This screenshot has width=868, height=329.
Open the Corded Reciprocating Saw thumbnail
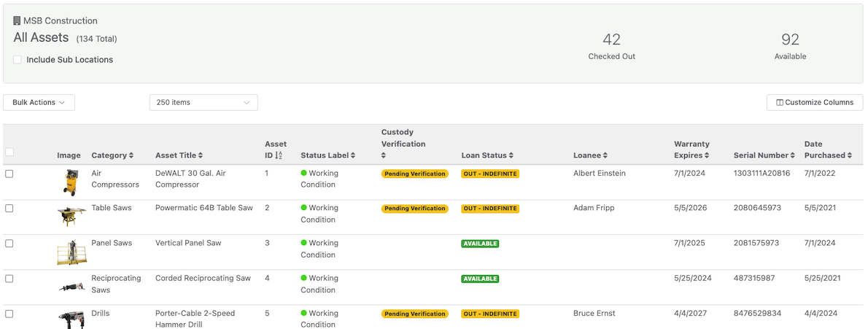[x=72, y=287]
